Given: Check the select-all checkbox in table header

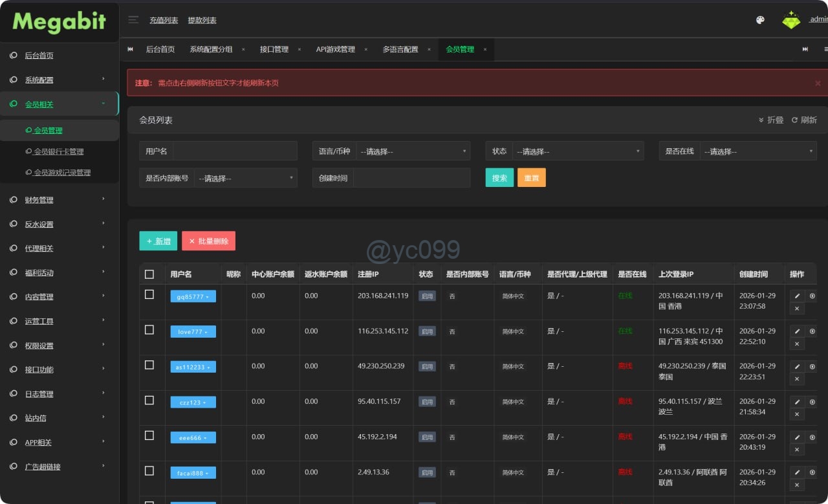Looking at the screenshot, I should 149,274.
